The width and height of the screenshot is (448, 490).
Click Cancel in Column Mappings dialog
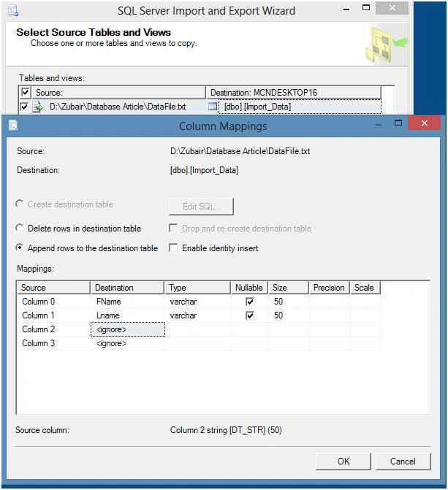(403, 462)
